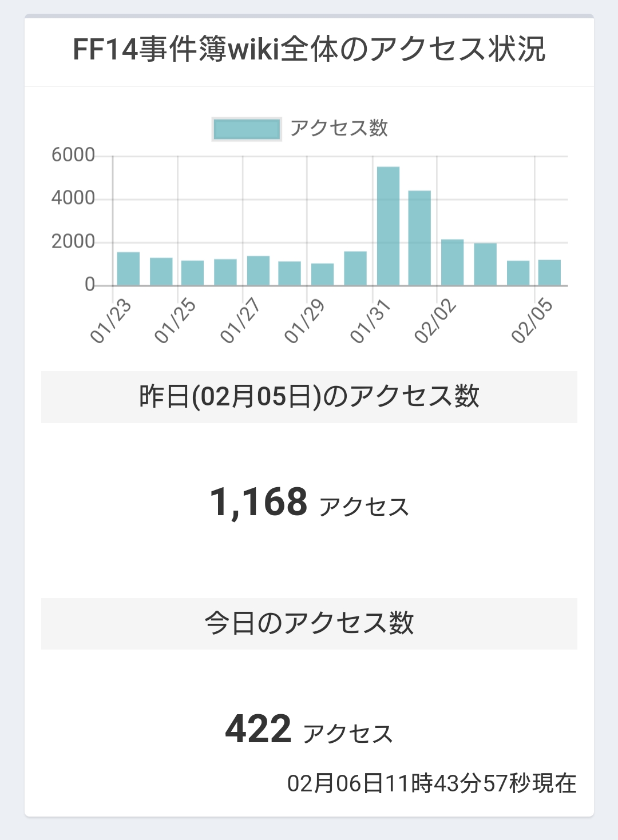Click the FF14事件簿wiki全体のアクセス状況 title
The width and height of the screenshot is (618, 840).
click(x=309, y=49)
